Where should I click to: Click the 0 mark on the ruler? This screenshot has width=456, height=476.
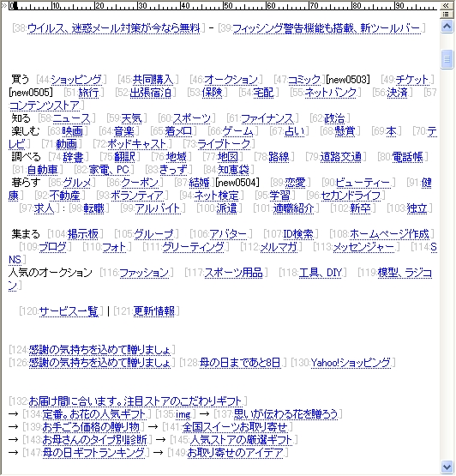(11, 5)
